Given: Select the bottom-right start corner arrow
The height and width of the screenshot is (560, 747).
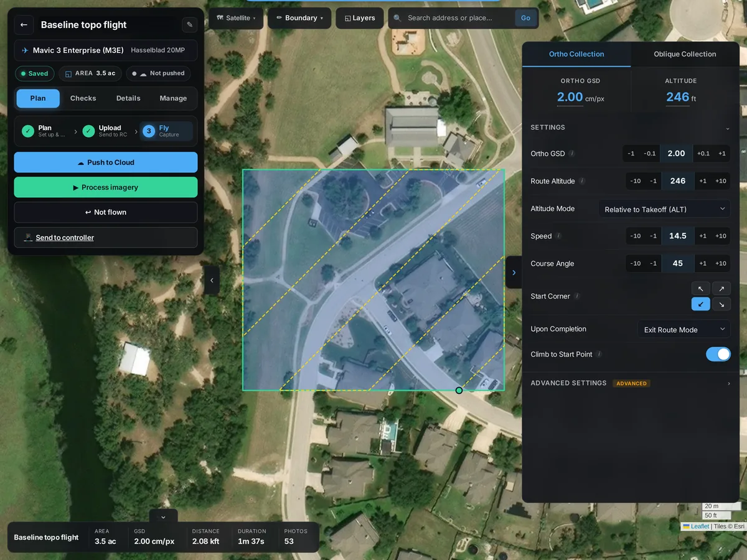Looking at the screenshot, I should pyautogui.click(x=721, y=304).
